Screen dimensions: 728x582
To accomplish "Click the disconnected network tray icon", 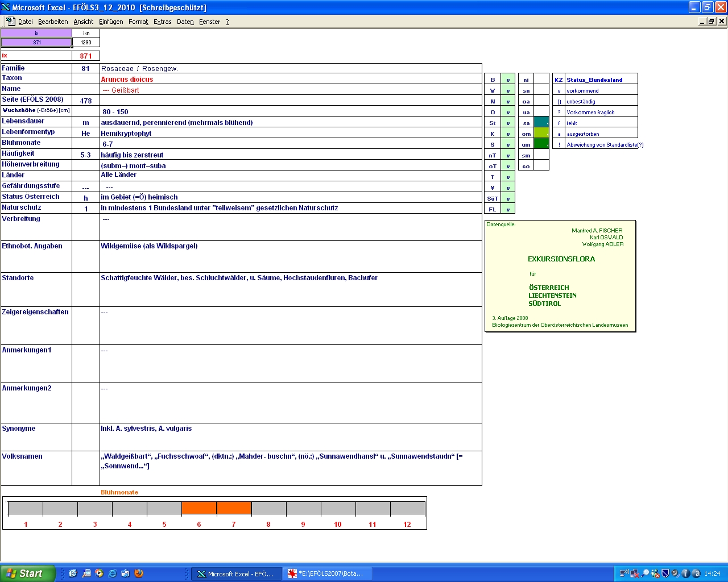I will (635, 573).
